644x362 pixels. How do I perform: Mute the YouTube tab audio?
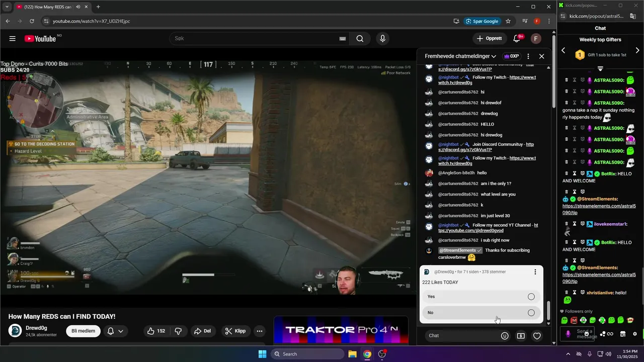pyautogui.click(x=78, y=7)
